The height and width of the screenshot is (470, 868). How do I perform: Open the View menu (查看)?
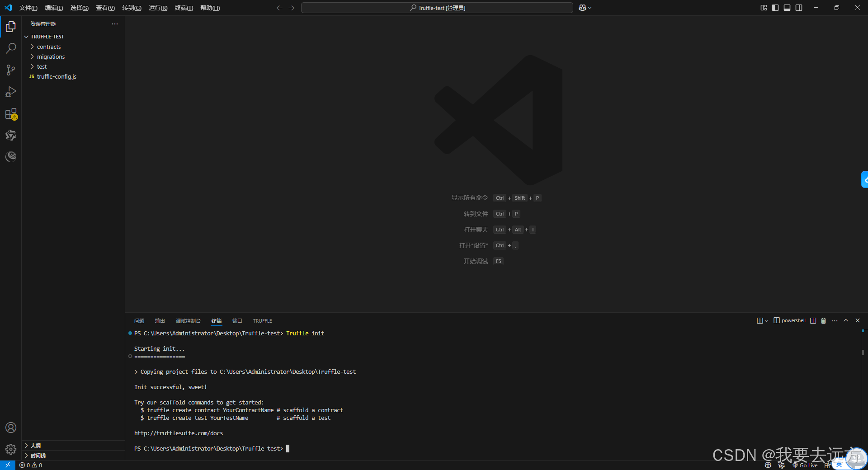(105, 8)
